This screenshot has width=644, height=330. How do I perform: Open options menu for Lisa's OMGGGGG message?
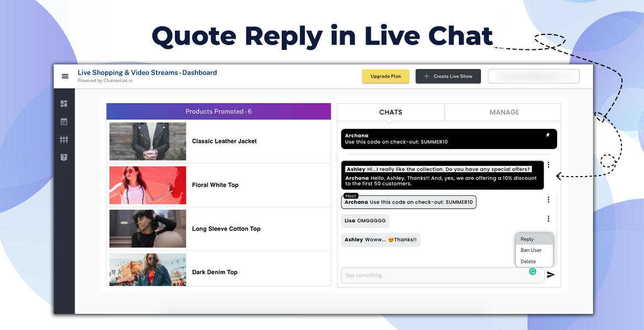pyautogui.click(x=548, y=218)
